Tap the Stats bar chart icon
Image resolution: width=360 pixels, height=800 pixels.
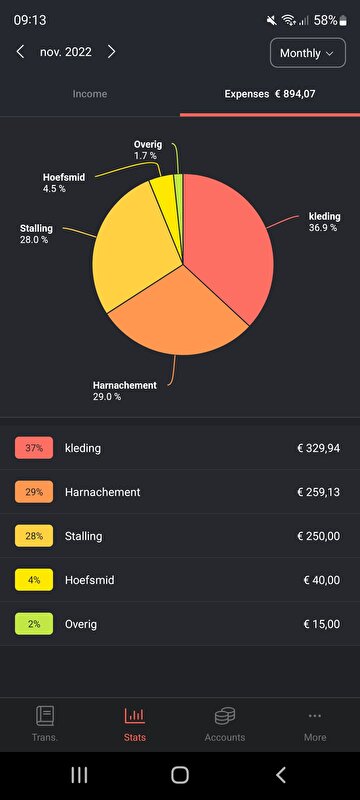135,715
